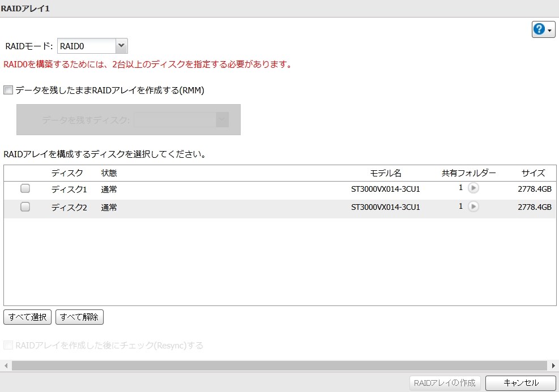559x392 pixels.
Task: Click the すべて選択 button
Action: 27,317
